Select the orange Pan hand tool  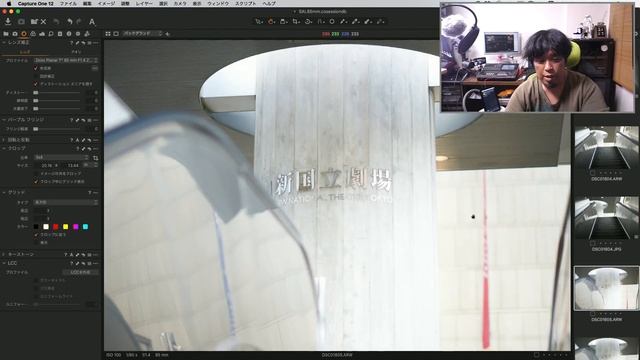271,21
